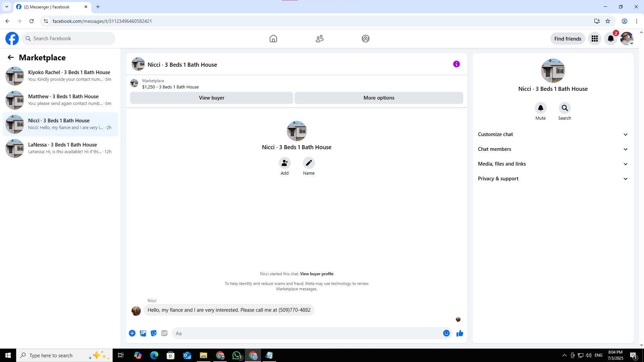The image size is (644, 362).
Task: Go to the Facebook Home tab
Action: [x=273, y=39]
